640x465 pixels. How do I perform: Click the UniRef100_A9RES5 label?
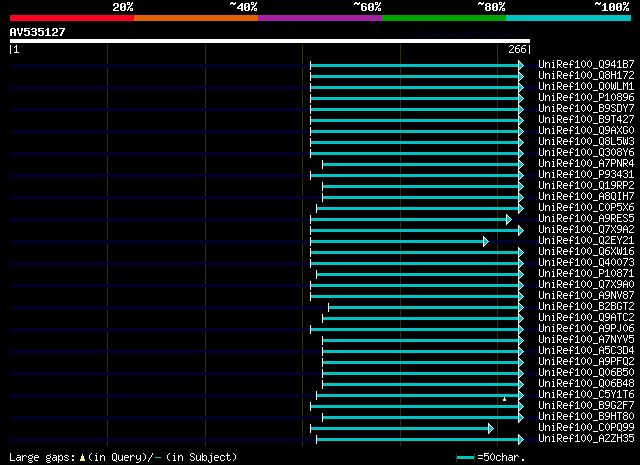(587, 219)
